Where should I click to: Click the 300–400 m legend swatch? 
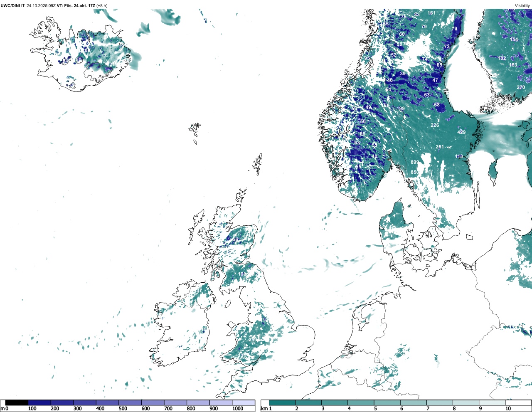pyautogui.click(x=85, y=402)
